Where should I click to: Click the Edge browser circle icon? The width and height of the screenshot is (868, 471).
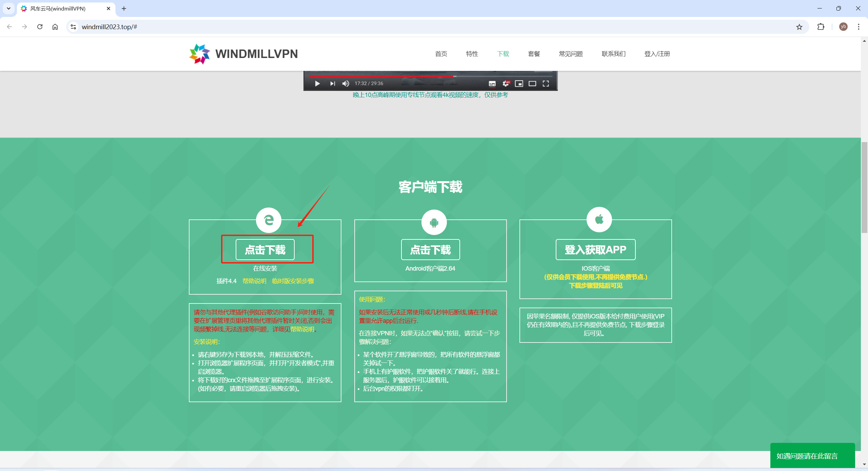pyautogui.click(x=269, y=220)
